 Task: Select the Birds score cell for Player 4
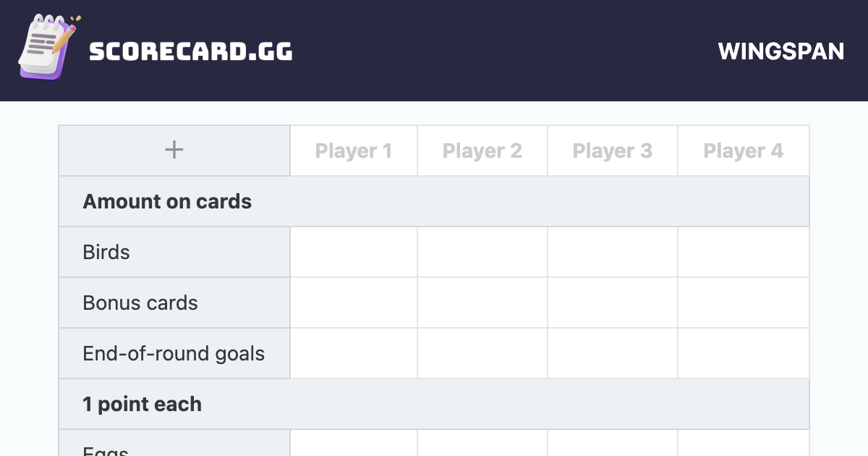click(x=743, y=252)
